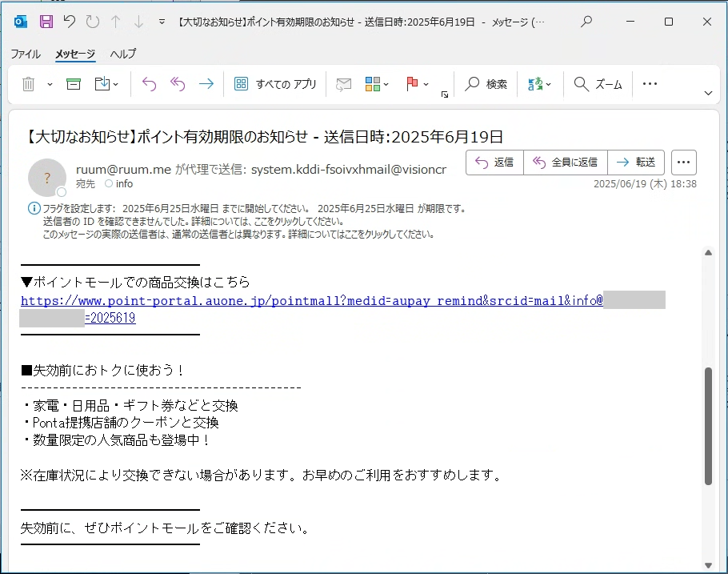The image size is (728, 574).
Task: Click the info recipient presence circle
Action: (x=109, y=183)
